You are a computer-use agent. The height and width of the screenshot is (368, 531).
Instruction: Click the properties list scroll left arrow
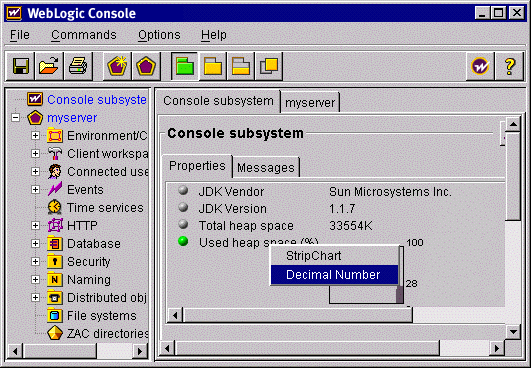click(x=175, y=315)
